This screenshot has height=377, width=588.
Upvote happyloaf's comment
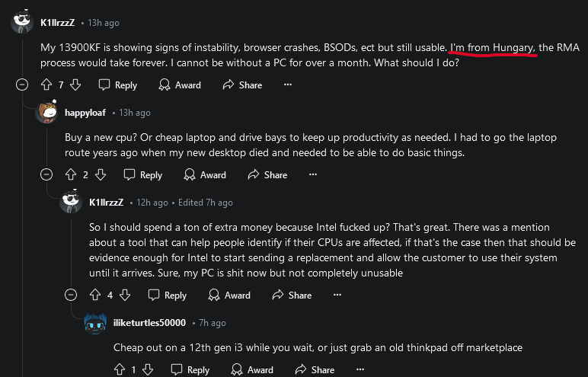coord(71,175)
